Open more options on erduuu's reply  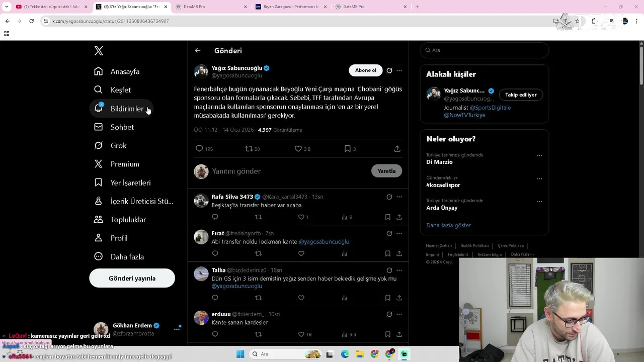click(x=399, y=314)
